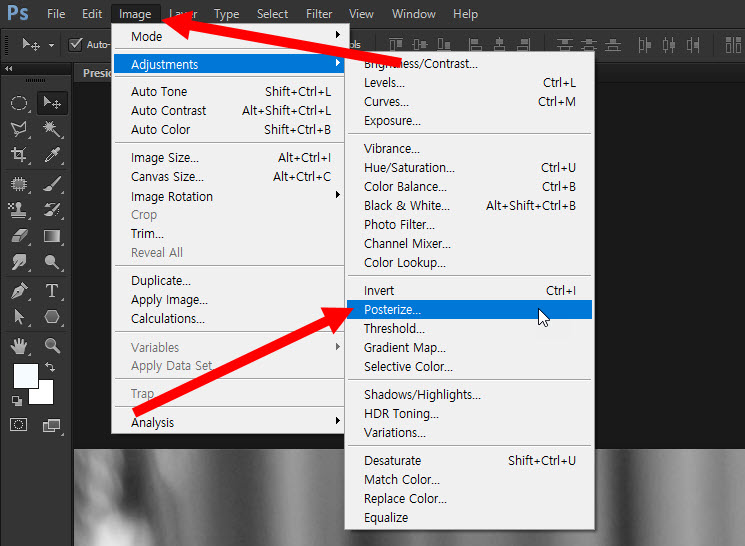Open the File menu
The width and height of the screenshot is (745, 546).
(56, 14)
